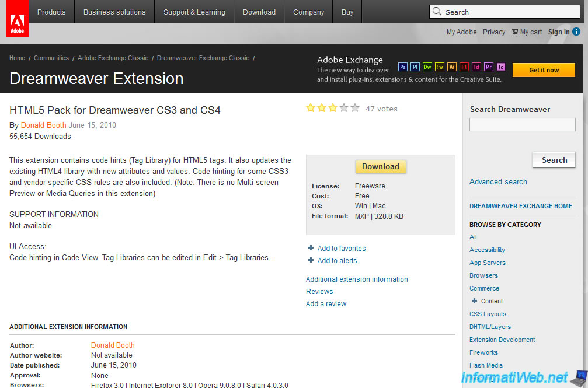Image resolution: width=588 pixels, height=388 pixels.
Task: Click the InCopy Ic icon
Action: (501, 67)
